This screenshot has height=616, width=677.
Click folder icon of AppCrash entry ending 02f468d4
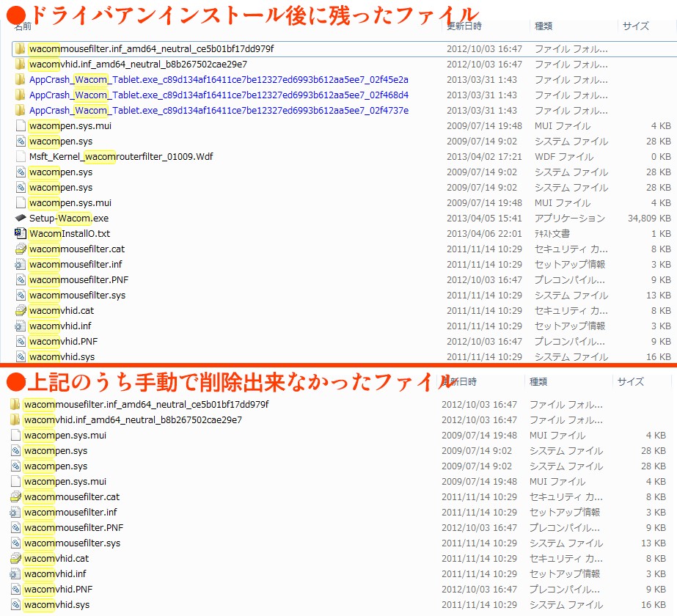(20, 95)
